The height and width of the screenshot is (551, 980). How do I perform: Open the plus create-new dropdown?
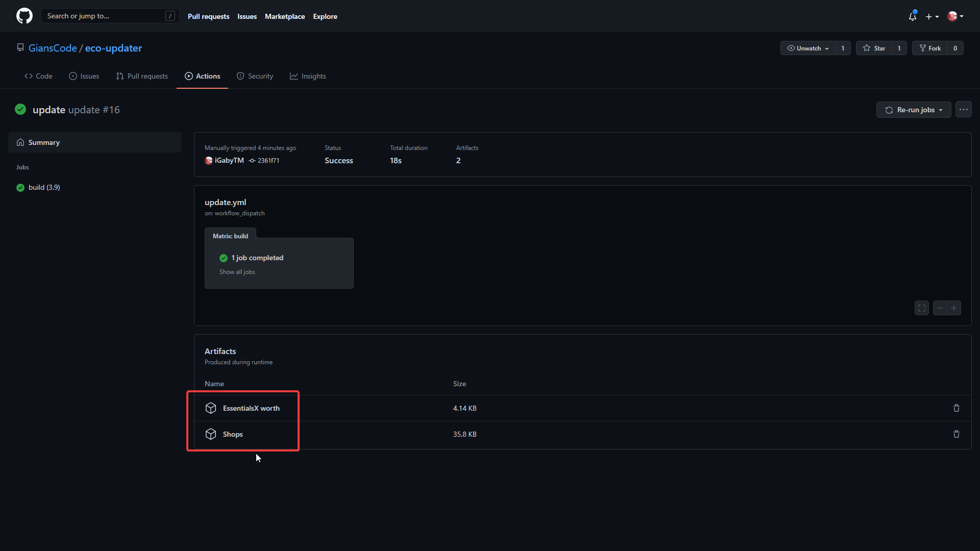932,16
